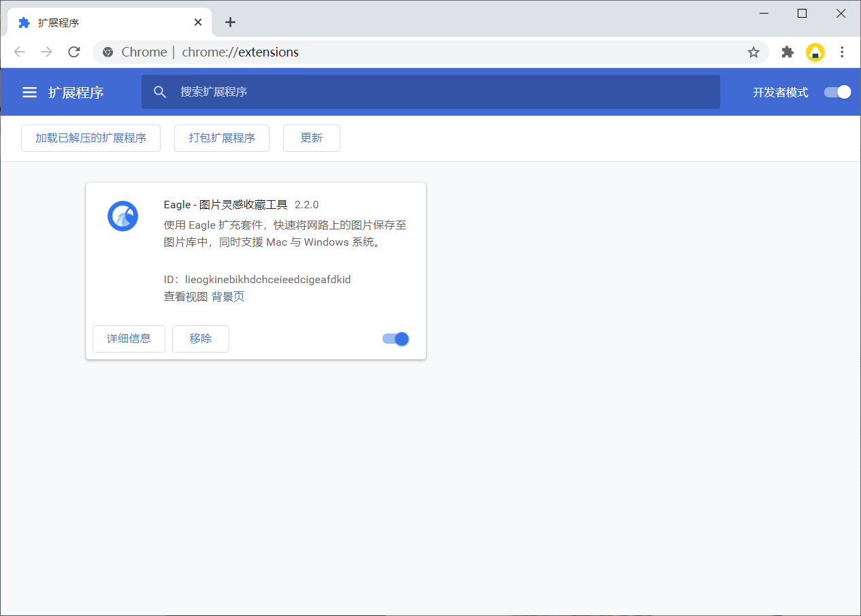Open the Extensions puzzle icon in toolbar

tap(787, 52)
